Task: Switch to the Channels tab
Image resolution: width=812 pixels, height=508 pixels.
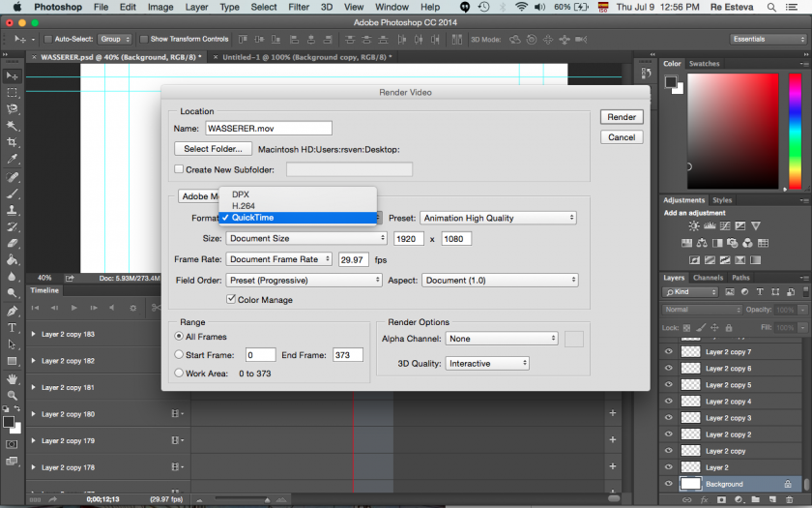Action: 708,278
